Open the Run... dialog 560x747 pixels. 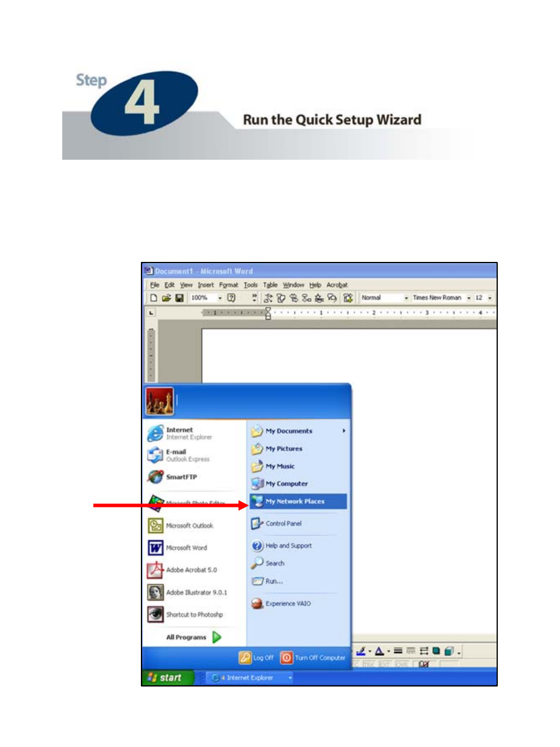(268, 581)
